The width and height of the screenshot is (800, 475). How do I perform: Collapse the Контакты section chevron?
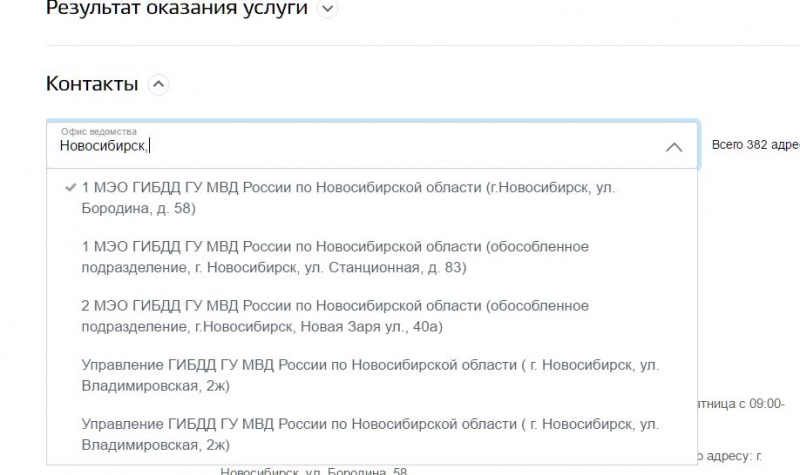pyautogui.click(x=158, y=85)
